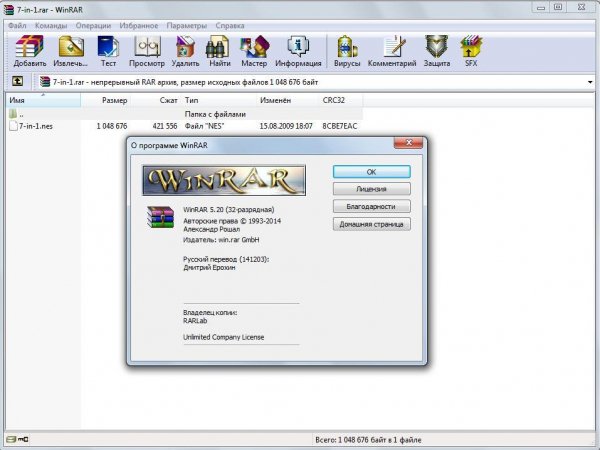Click the 'Файл "NES"' type cell
Screen dimensions: 600x450
(204, 126)
